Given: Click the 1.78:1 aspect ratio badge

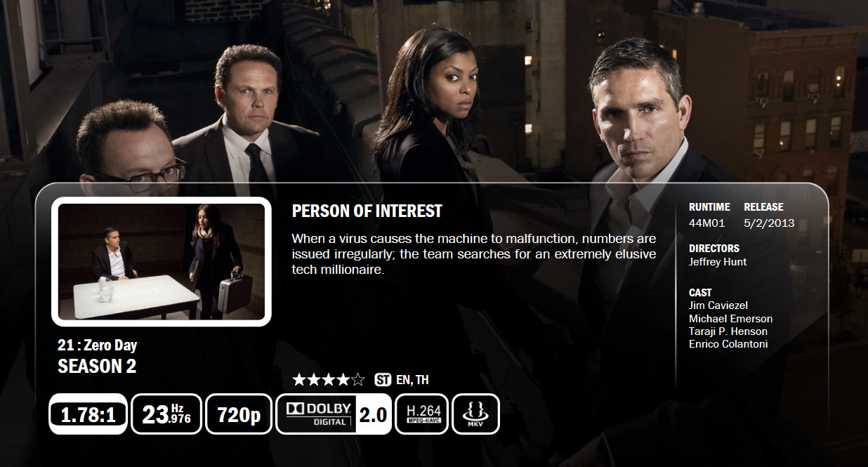Looking at the screenshot, I should (88, 414).
